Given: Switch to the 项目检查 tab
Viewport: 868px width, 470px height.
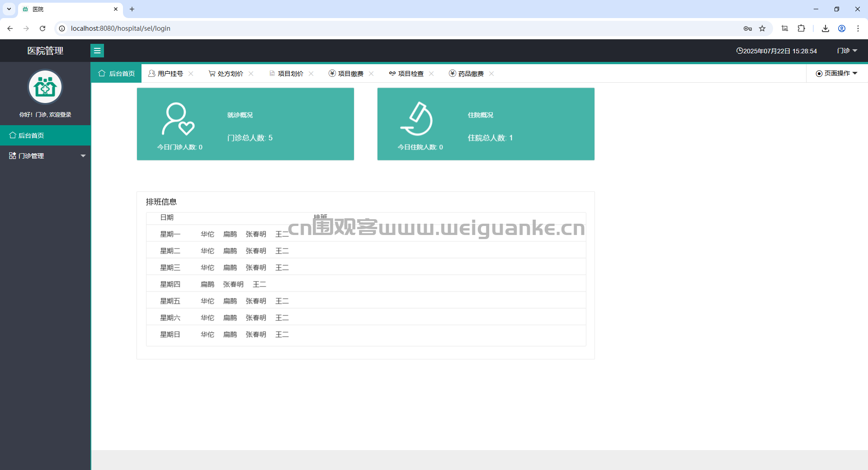Looking at the screenshot, I should tap(411, 74).
